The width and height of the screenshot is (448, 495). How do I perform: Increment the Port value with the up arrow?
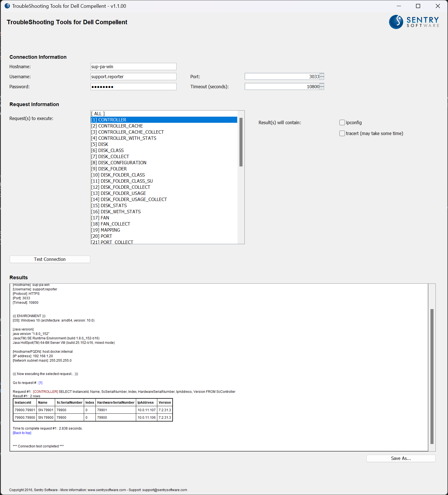[x=322, y=75]
